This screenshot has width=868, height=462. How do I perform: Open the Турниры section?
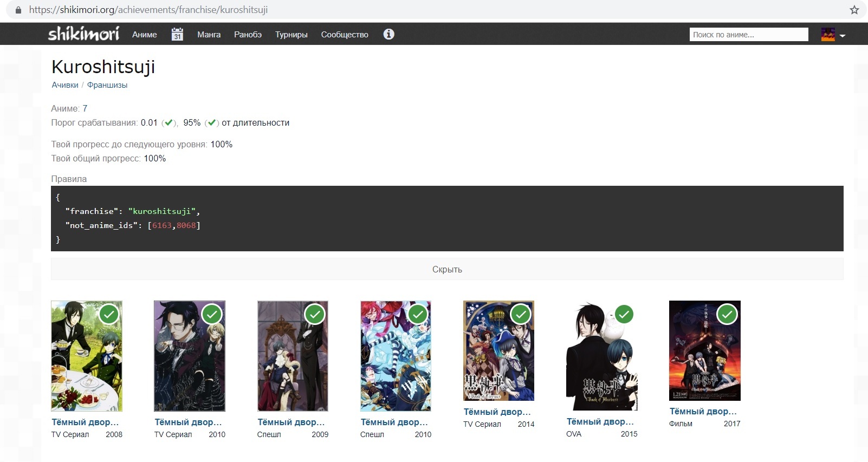291,35
